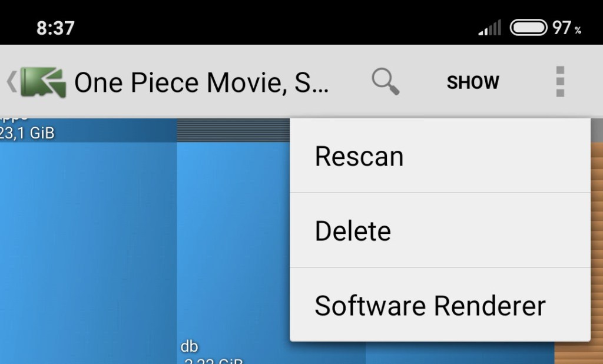Viewport: 603px width, 364px height.
Task: Tap the three-dot overflow menu icon
Action: tap(559, 81)
